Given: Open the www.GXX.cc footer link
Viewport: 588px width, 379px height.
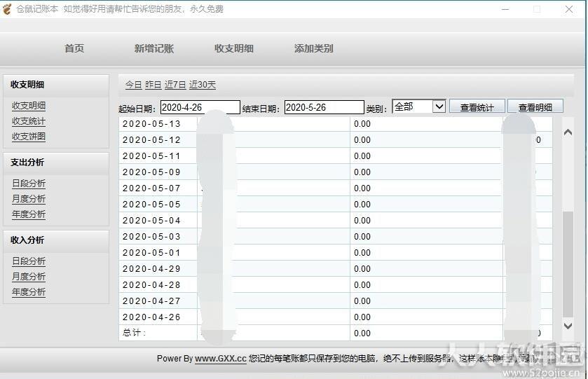Looking at the screenshot, I should pos(221,359).
